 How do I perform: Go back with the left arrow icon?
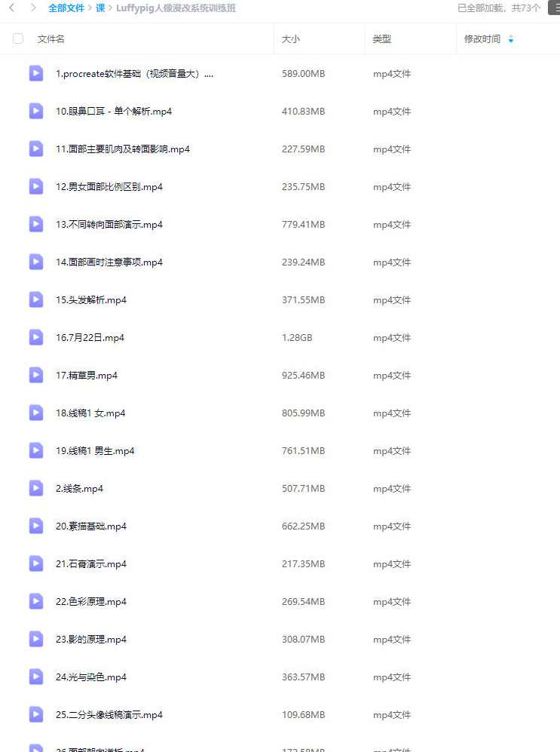coord(12,8)
